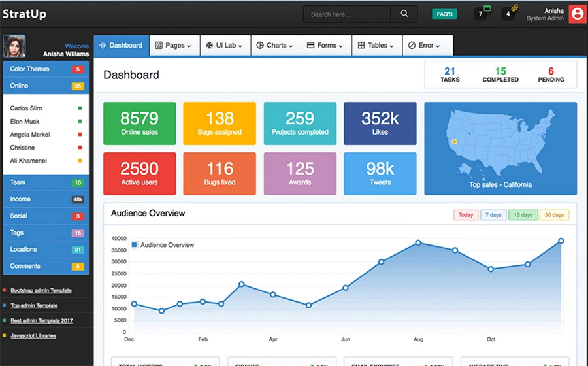The height and width of the screenshot is (366, 588).
Task: Open the calendar notifications badge showing 7
Action: click(480, 14)
